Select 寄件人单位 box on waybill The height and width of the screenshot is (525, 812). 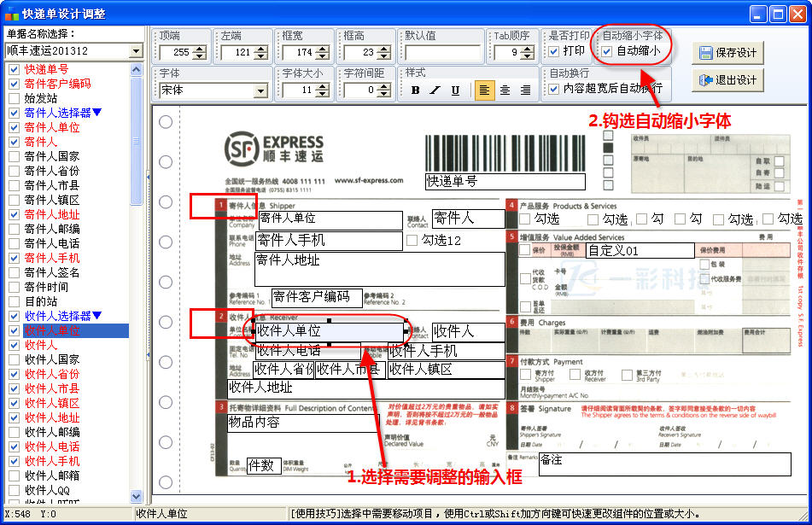(x=330, y=219)
